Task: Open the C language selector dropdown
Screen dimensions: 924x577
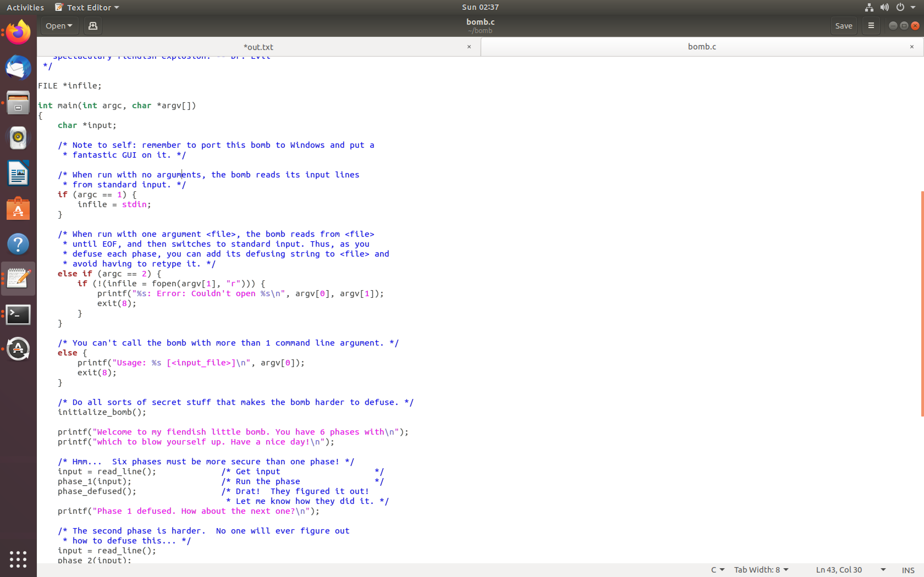Action: click(717, 570)
